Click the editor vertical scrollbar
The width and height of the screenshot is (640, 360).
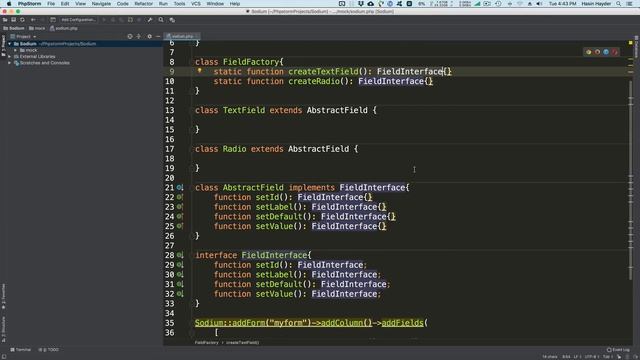(631, 180)
